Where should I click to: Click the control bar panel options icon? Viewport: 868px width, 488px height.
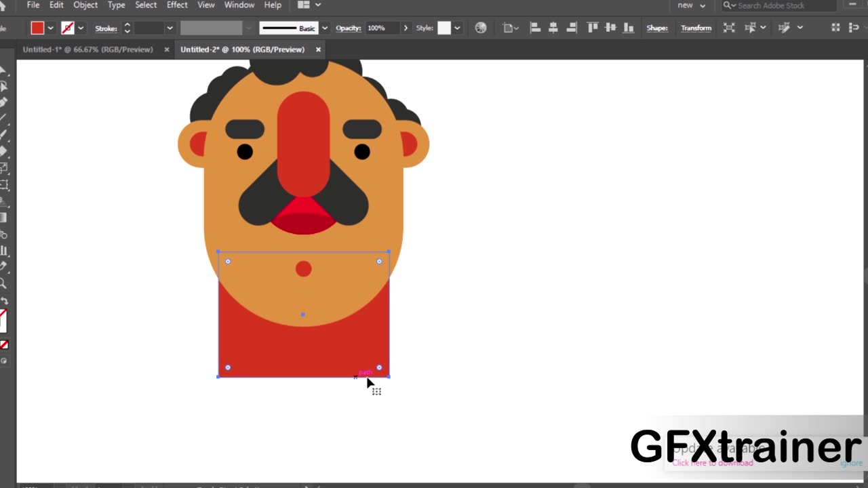click(x=853, y=28)
